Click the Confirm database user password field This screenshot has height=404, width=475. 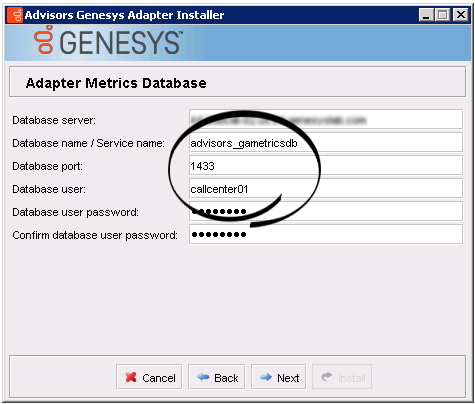tap(326, 235)
